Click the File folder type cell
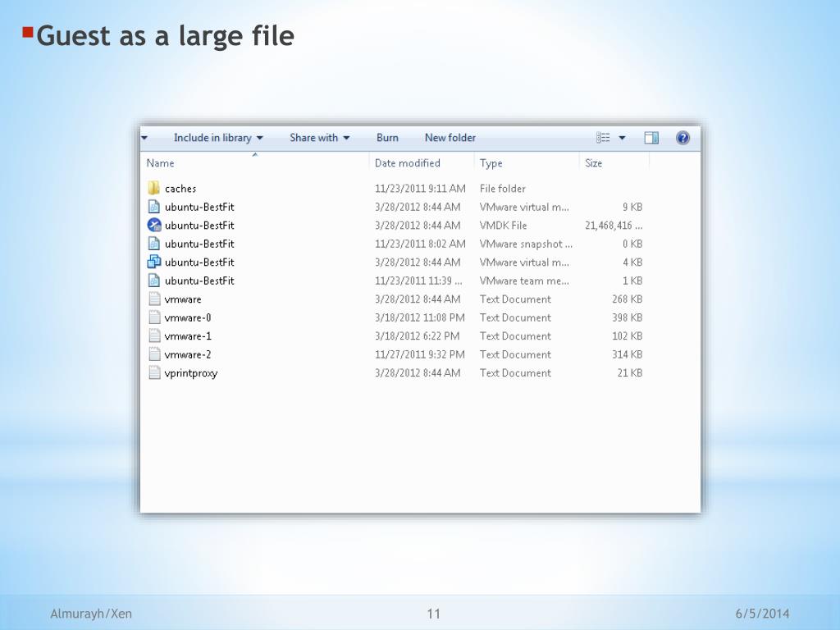Screen dimensions: 840x630 pos(503,189)
